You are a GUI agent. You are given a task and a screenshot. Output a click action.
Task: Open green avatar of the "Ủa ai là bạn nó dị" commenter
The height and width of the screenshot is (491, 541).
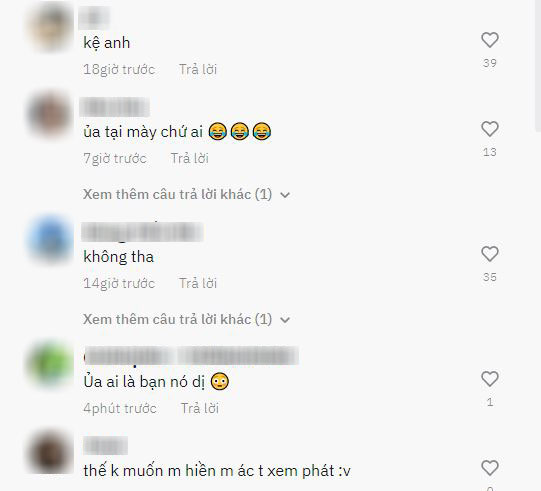click(x=50, y=364)
